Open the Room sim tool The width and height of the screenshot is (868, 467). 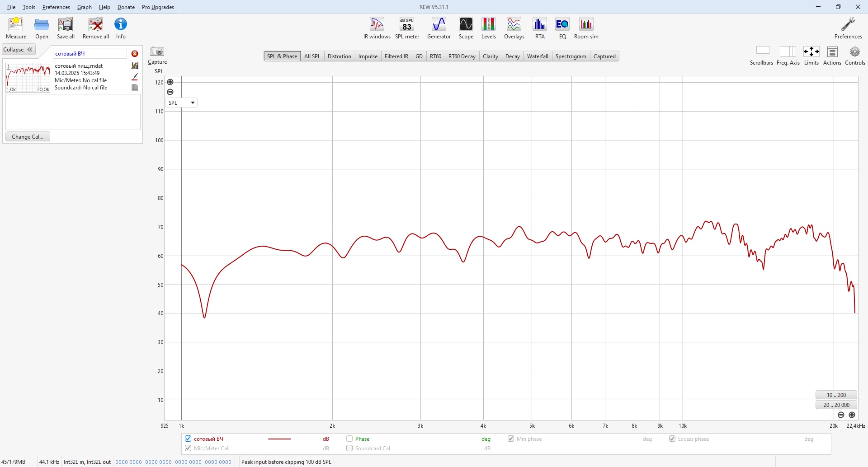(586, 28)
